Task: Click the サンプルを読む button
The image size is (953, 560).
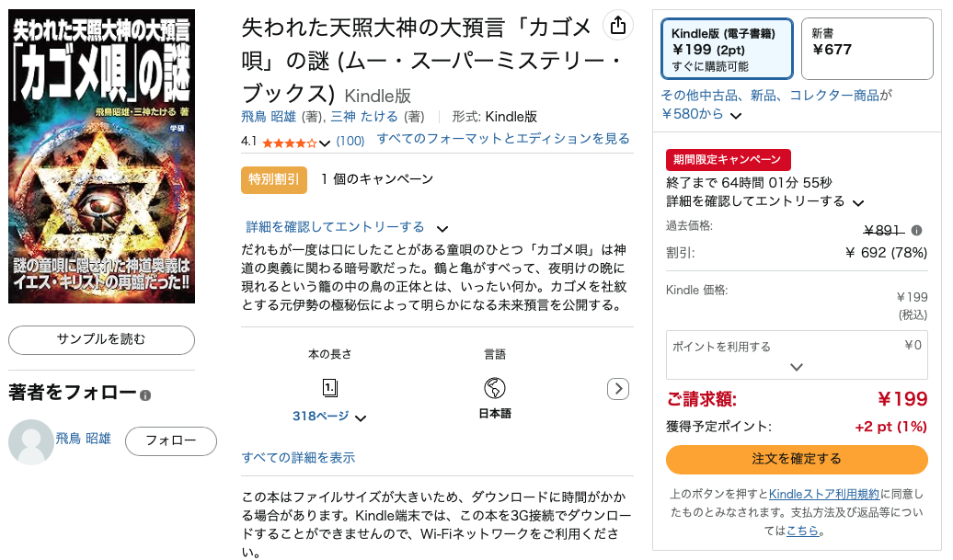Action: pos(101,339)
